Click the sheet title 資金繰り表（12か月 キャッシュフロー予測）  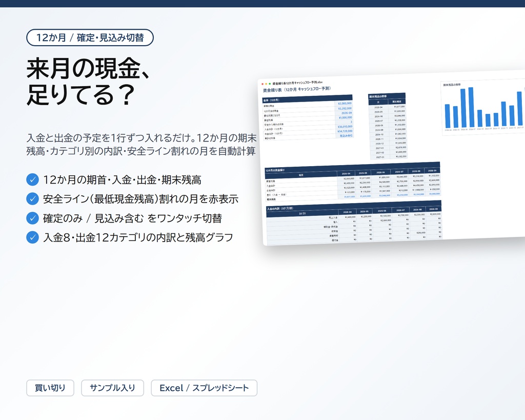point(297,89)
